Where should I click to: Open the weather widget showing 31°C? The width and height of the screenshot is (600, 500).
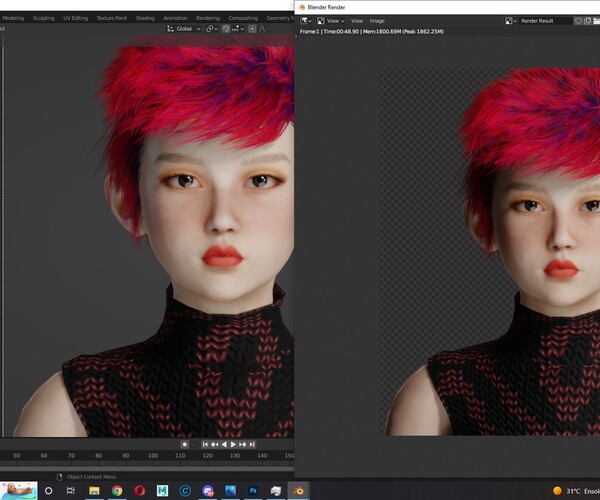(x=576, y=491)
